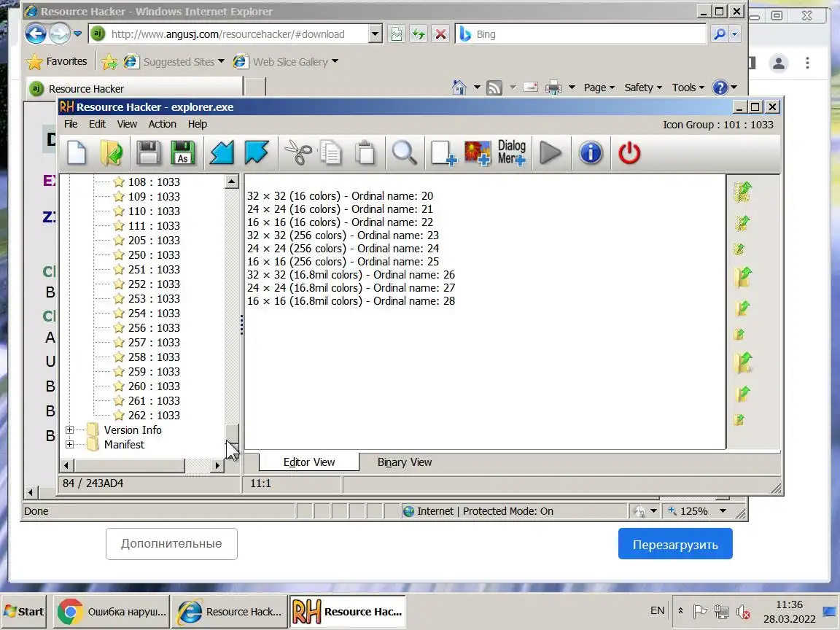840x630 pixels.
Task: Save the file with the floppy icon
Action: (x=148, y=153)
